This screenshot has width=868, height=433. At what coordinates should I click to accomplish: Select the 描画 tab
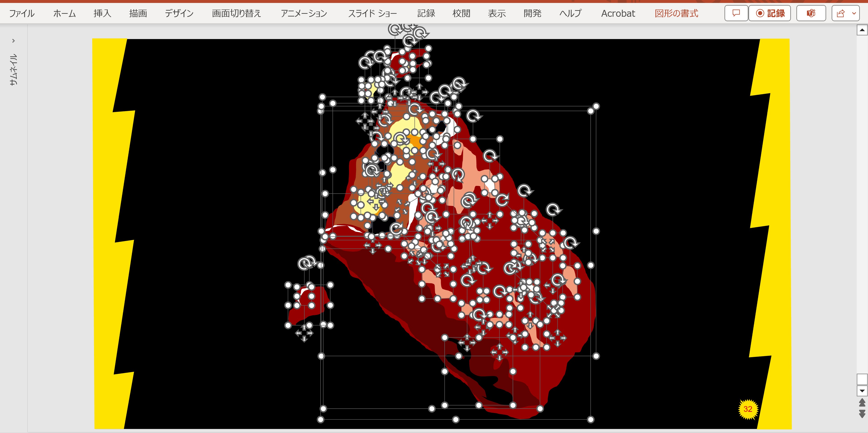[x=138, y=14]
